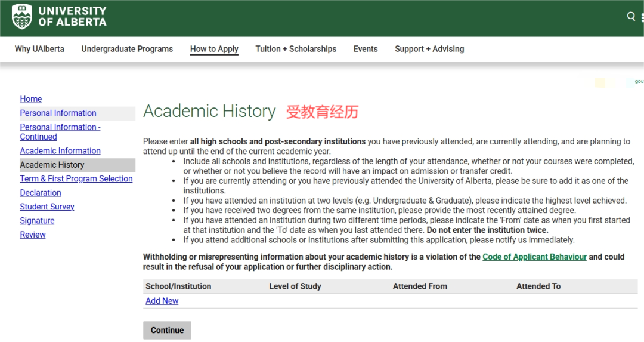This screenshot has width=644, height=342.
Task: Open the Undergraduate Programs menu
Action: click(x=127, y=49)
